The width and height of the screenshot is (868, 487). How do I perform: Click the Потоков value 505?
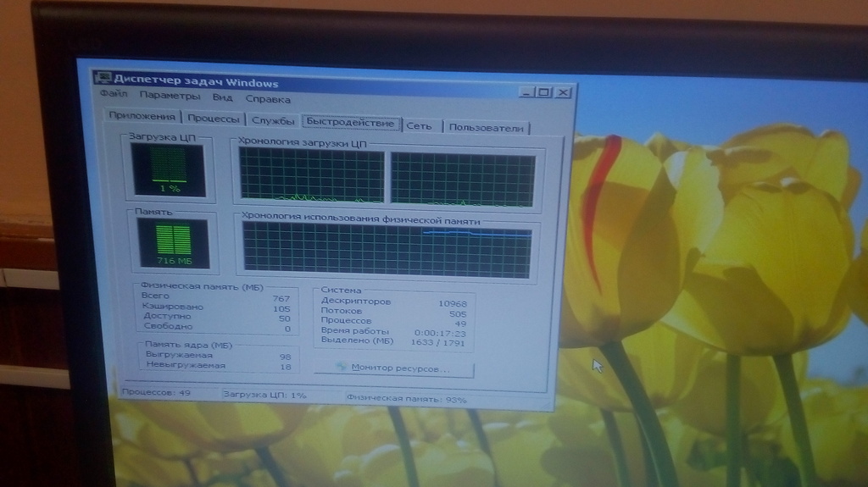coord(458,313)
